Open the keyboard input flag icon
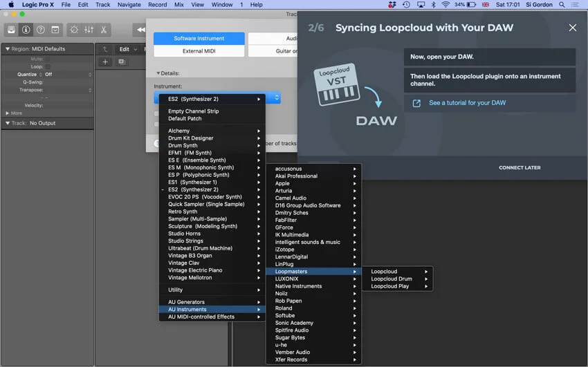Screen dimensions: 588x367 coord(485,5)
